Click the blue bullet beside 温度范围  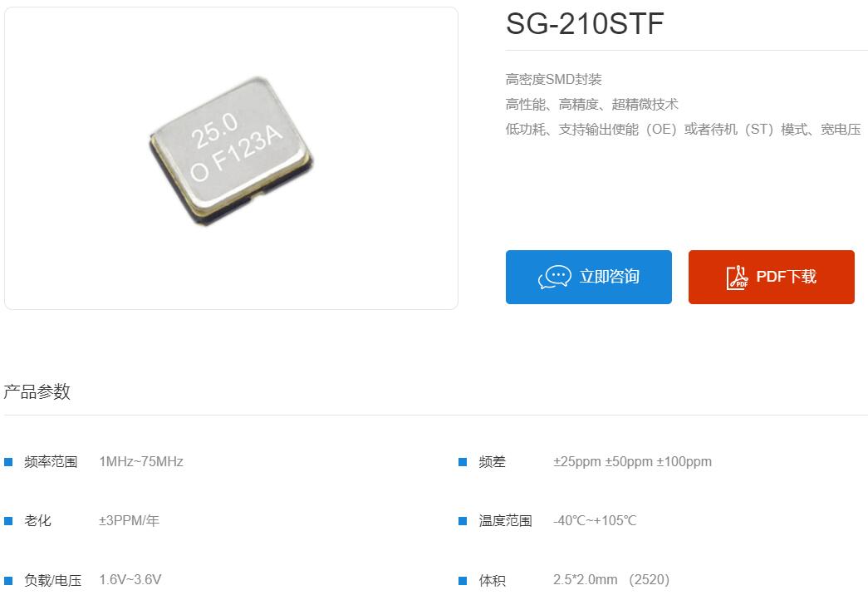(x=463, y=521)
